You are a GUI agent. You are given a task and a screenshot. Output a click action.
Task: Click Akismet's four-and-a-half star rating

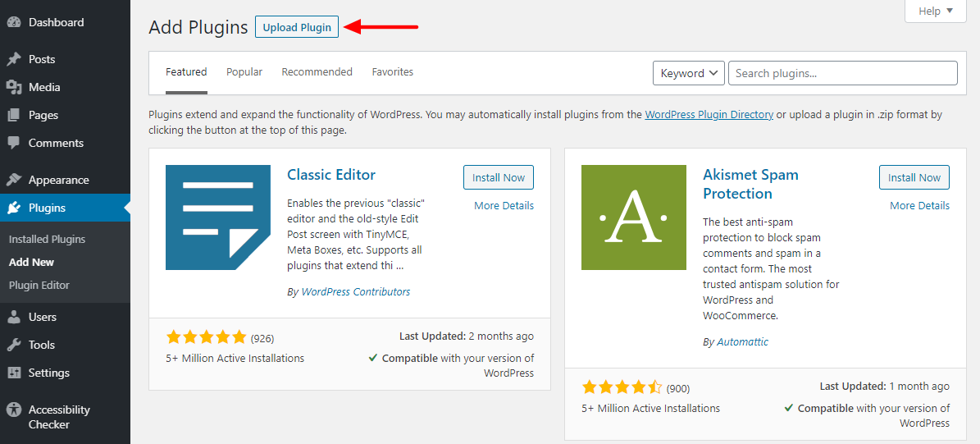[x=622, y=387]
